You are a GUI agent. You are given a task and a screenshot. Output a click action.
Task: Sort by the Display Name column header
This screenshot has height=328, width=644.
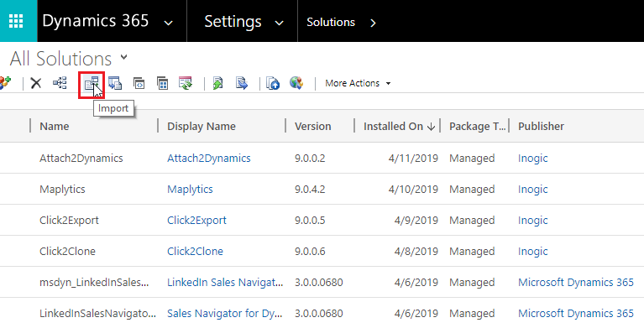pos(202,127)
